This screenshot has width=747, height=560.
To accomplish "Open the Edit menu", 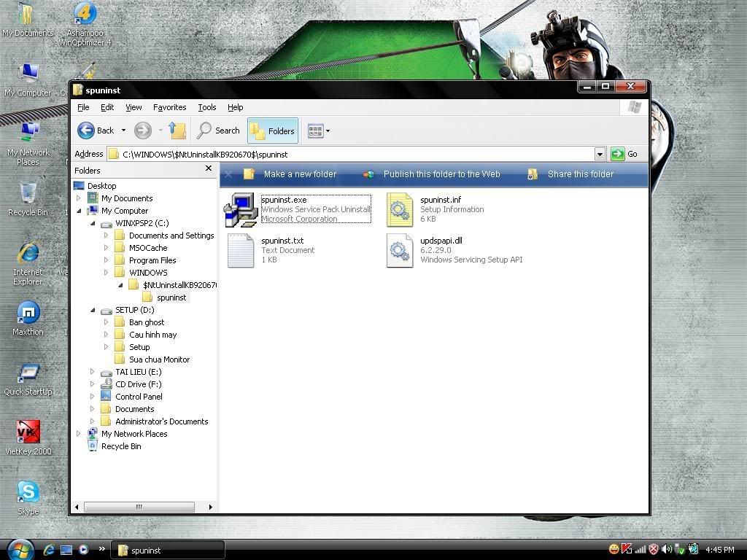I will [107, 108].
